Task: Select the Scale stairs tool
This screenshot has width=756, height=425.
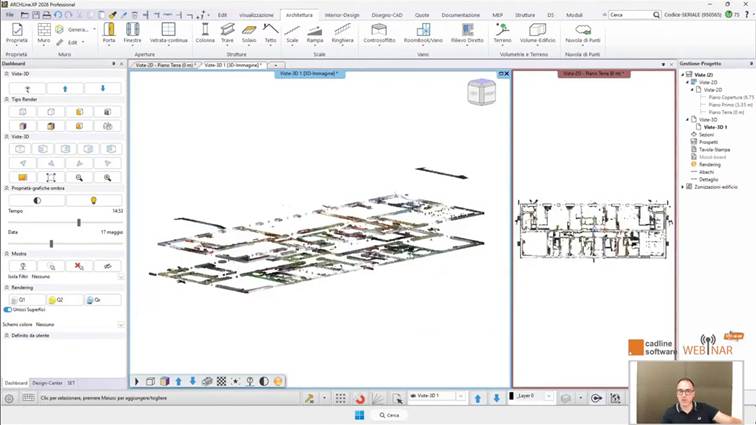Action: pyautogui.click(x=292, y=33)
